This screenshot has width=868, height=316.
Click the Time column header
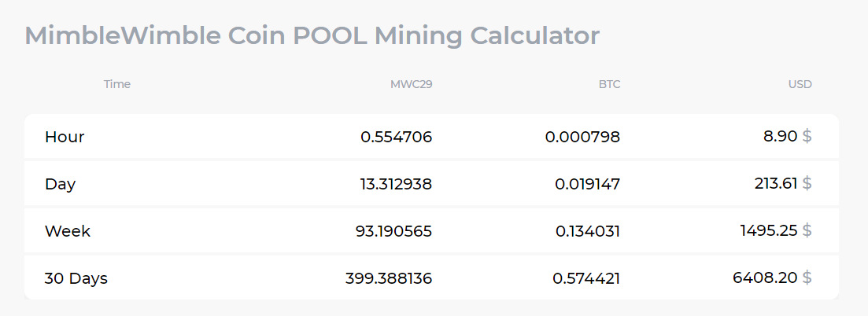[x=117, y=84]
